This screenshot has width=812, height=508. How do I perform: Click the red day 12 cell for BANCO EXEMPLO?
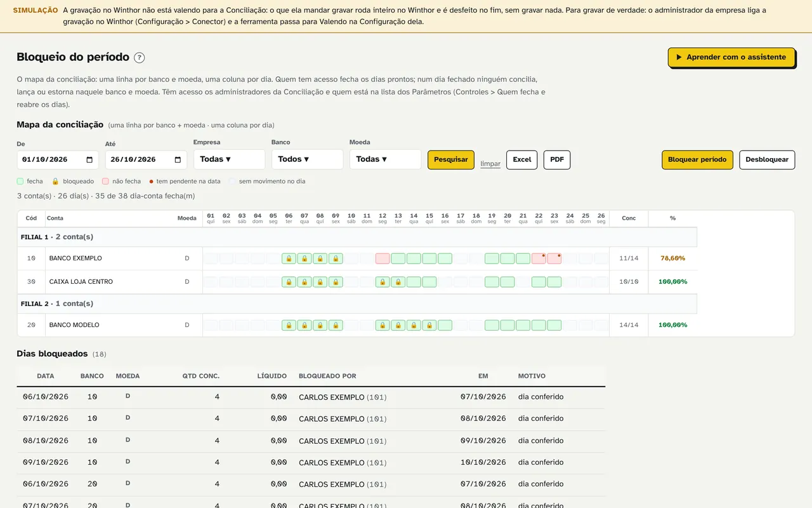[x=383, y=258]
